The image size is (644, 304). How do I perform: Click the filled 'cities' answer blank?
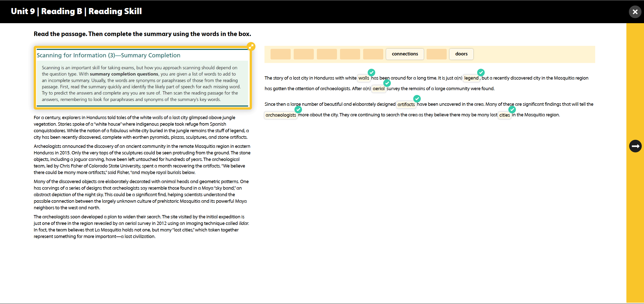click(x=504, y=115)
